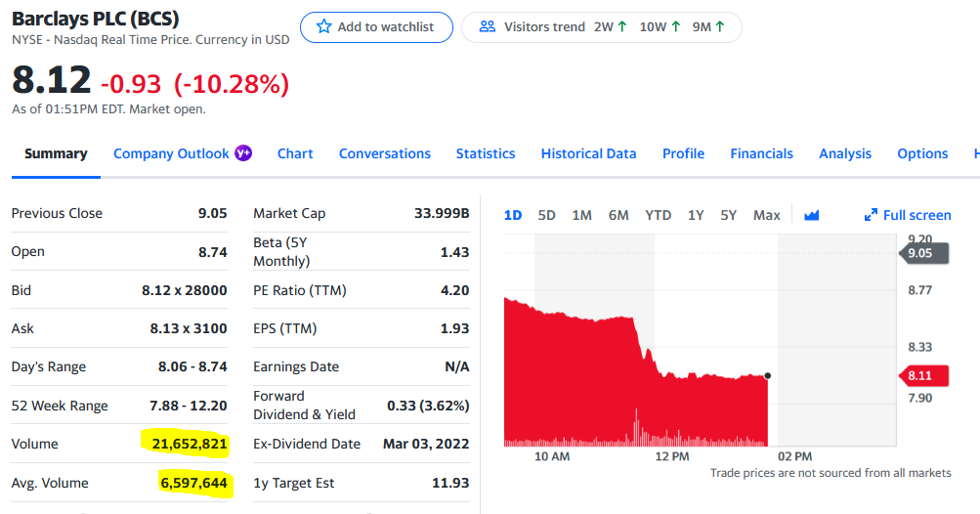Screen dimensions: 980x514
Task: Select the Max chart range
Action: [x=766, y=215]
